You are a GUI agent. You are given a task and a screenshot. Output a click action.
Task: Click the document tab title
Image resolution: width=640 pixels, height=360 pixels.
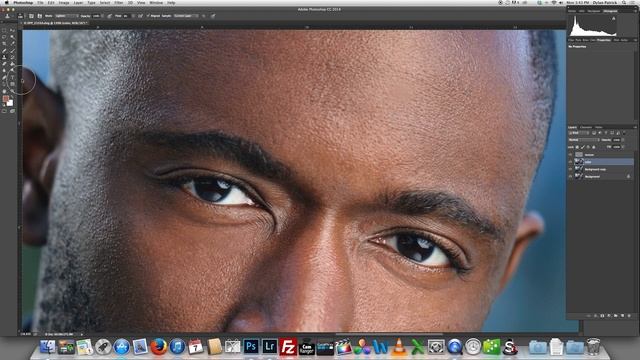pos(56,23)
